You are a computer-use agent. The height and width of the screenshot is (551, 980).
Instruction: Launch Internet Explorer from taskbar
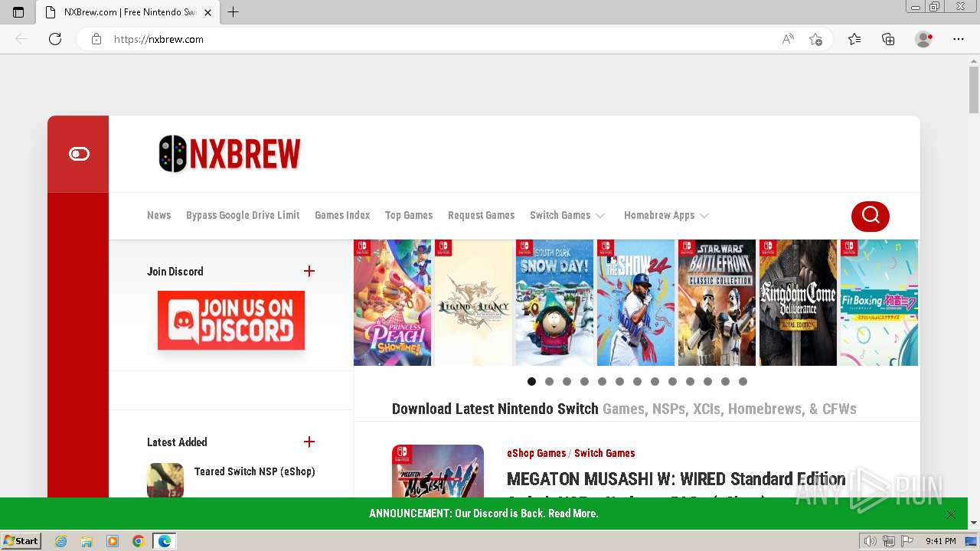(x=60, y=541)
